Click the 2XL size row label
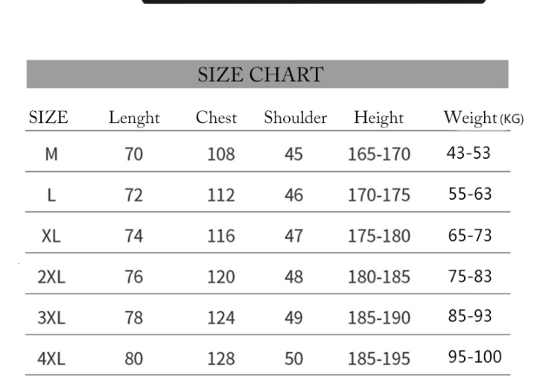 point(51,277)
